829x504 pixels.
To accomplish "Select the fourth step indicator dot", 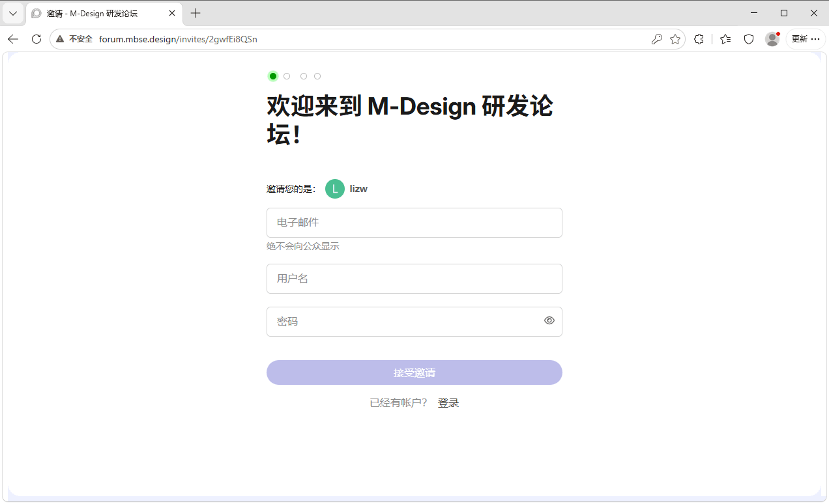I will pyautogui.click(x=317, y=76).
